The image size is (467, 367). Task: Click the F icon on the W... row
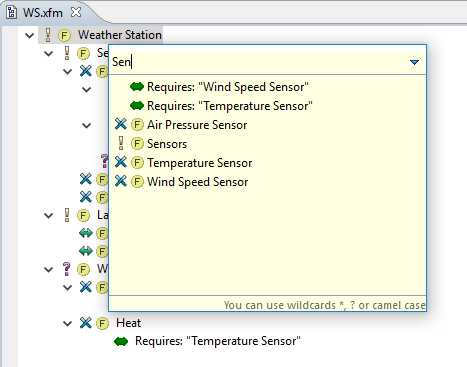[83, 270]
